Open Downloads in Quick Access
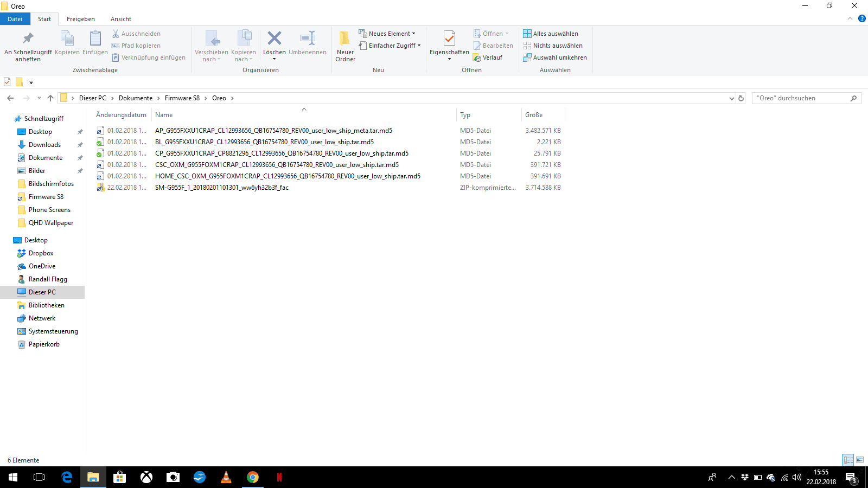 (44, 145)
